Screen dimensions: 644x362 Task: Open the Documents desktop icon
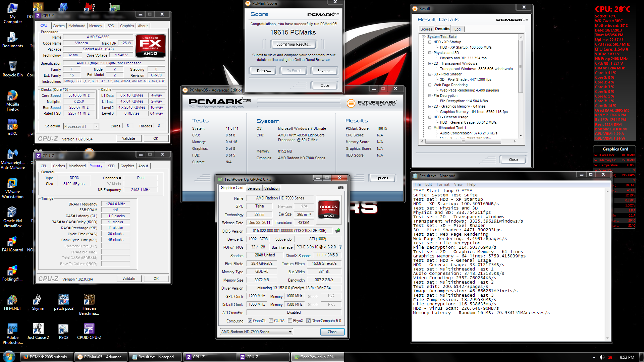12,40
